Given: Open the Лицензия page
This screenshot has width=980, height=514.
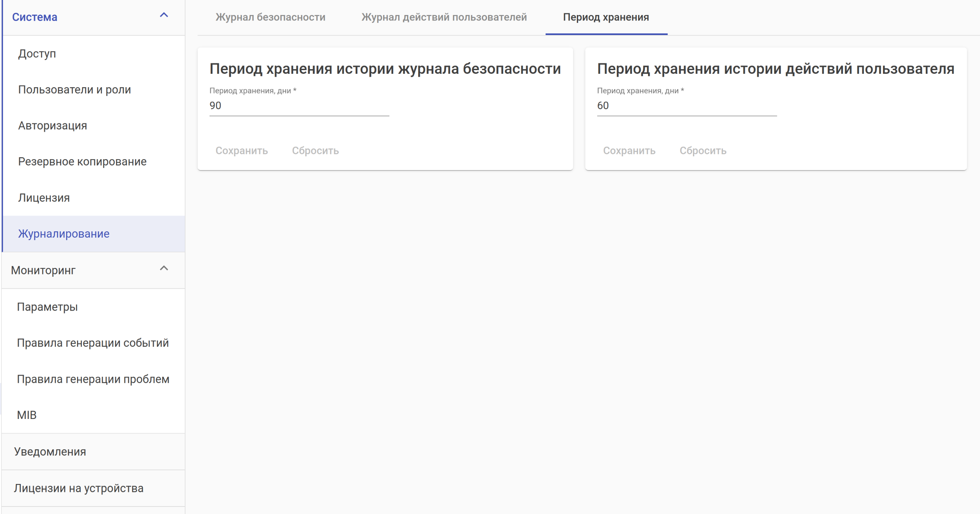Looking at the screenshot, I should pos(44,198).
